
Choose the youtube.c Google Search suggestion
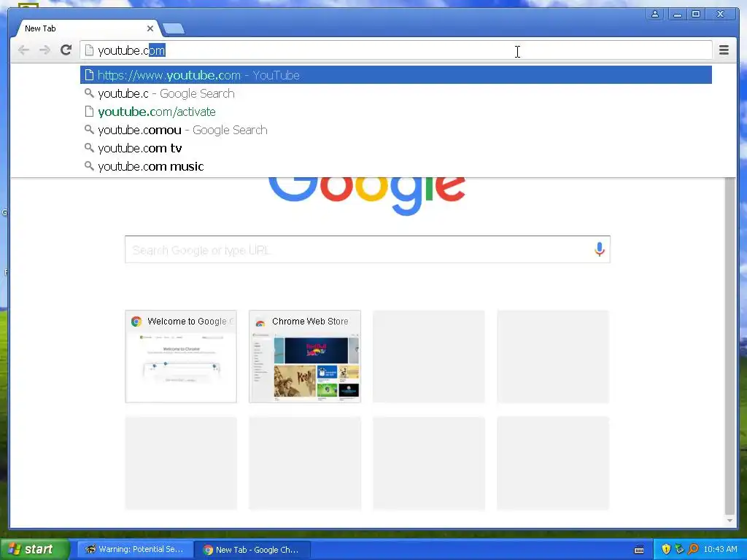click(x=395, y=93)
